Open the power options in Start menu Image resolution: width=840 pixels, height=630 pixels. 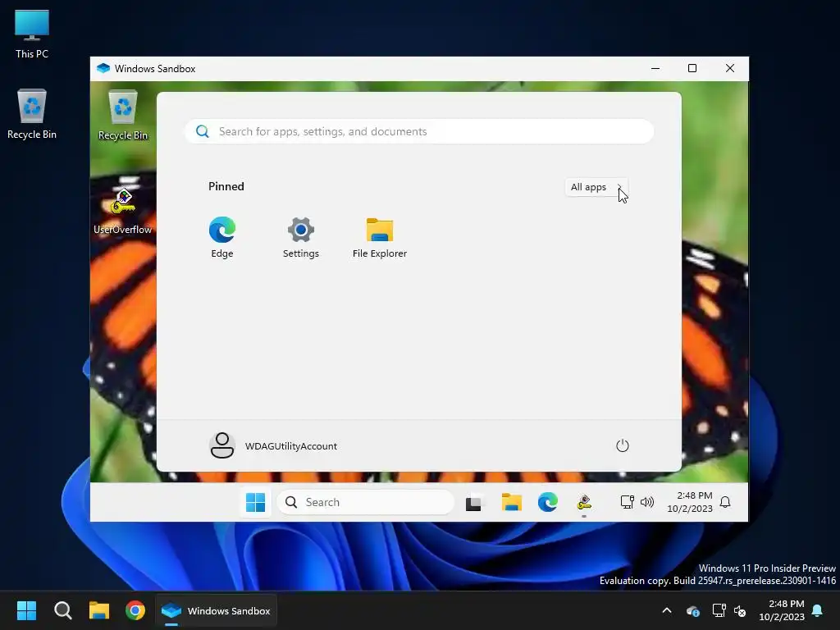[x=622, y=445]
